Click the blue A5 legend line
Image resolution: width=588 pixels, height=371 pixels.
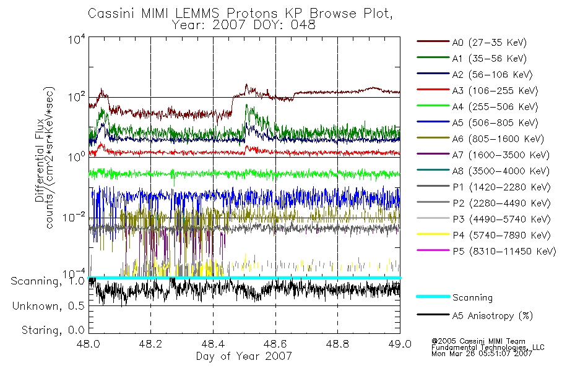click(433, 122)
